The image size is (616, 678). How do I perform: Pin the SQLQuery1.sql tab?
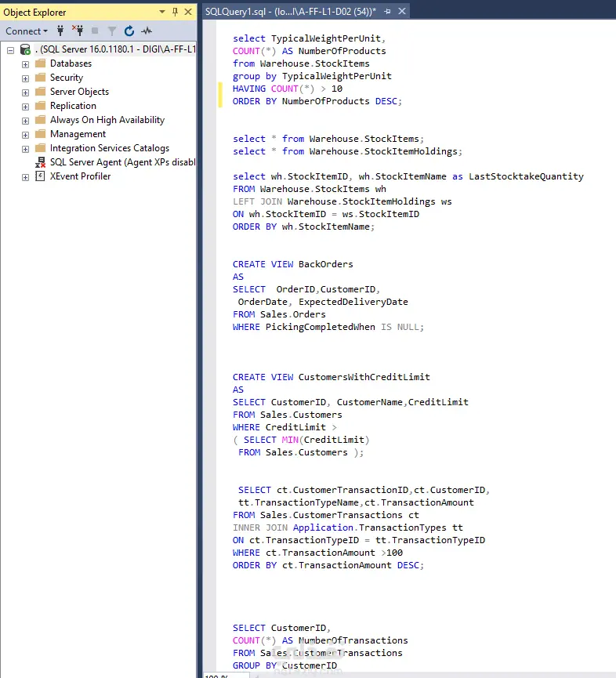[x=387, y=12]
